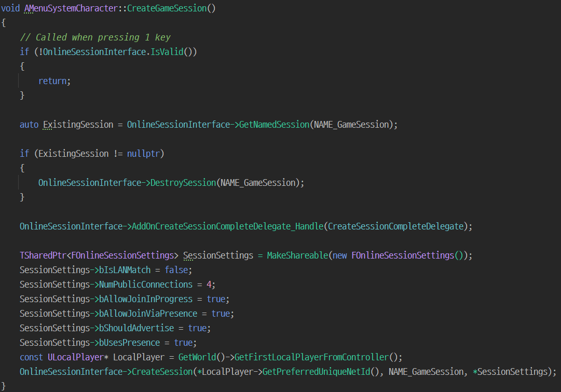This screenshot has height=392, width=561.
Task: Click the "false" value
Action: [x=176, y=270]
